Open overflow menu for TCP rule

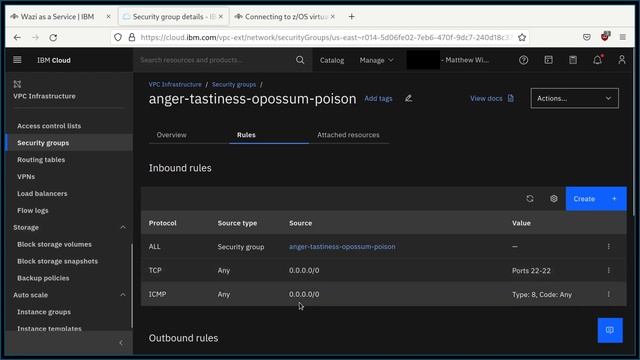pos(609,270)
